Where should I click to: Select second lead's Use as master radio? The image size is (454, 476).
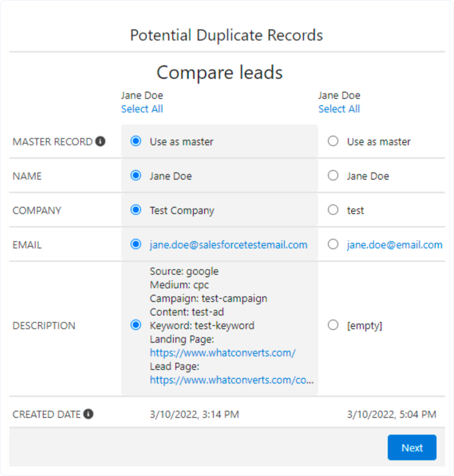[x=333, y=141]
